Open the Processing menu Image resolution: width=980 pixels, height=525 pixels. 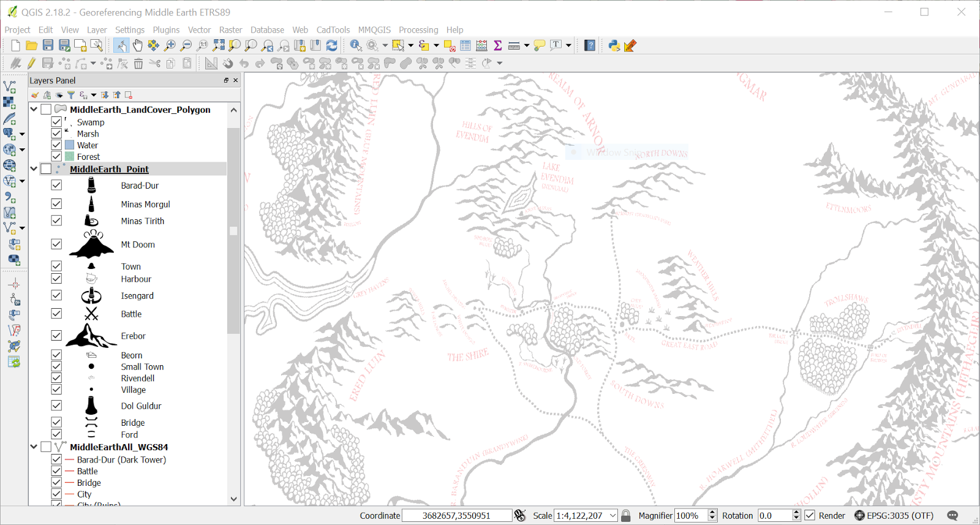[x=418, y=29]
